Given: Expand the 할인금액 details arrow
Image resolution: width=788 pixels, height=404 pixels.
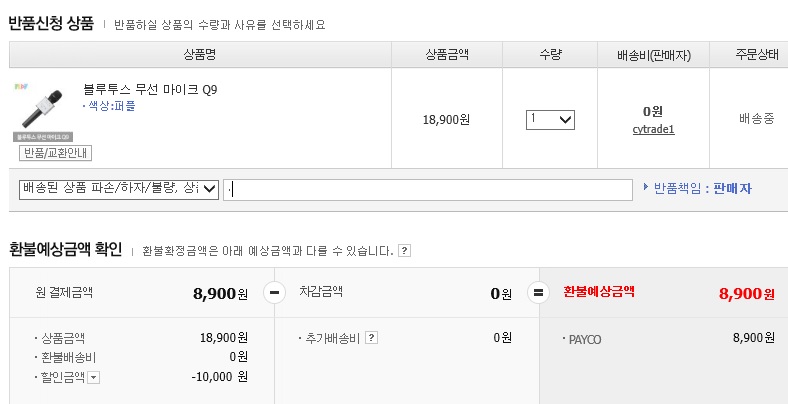Looking at the screenshot, I should pyautogui.click(x=94, y=377).
